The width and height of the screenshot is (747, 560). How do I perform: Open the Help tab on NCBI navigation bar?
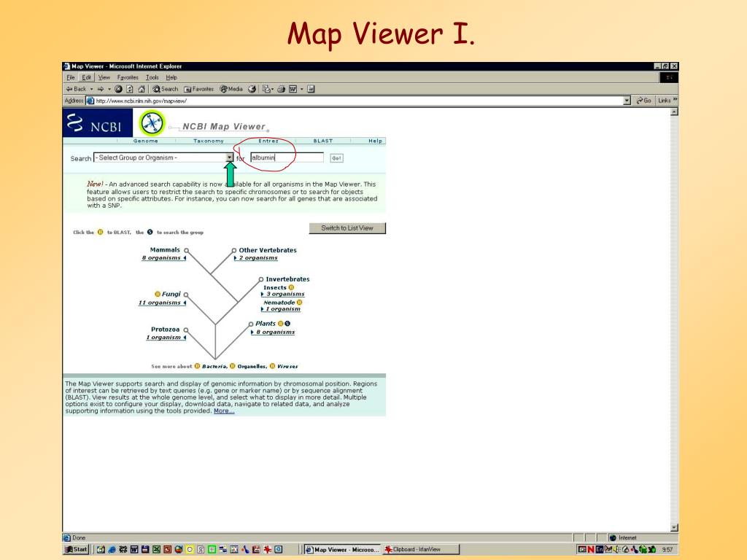(x=375, y=141)
